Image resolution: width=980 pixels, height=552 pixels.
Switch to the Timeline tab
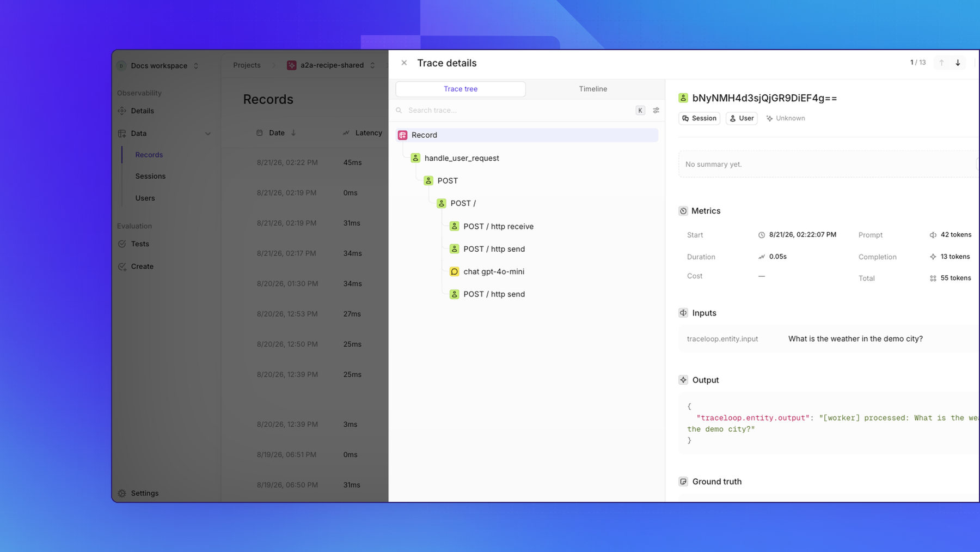[593, 89]
